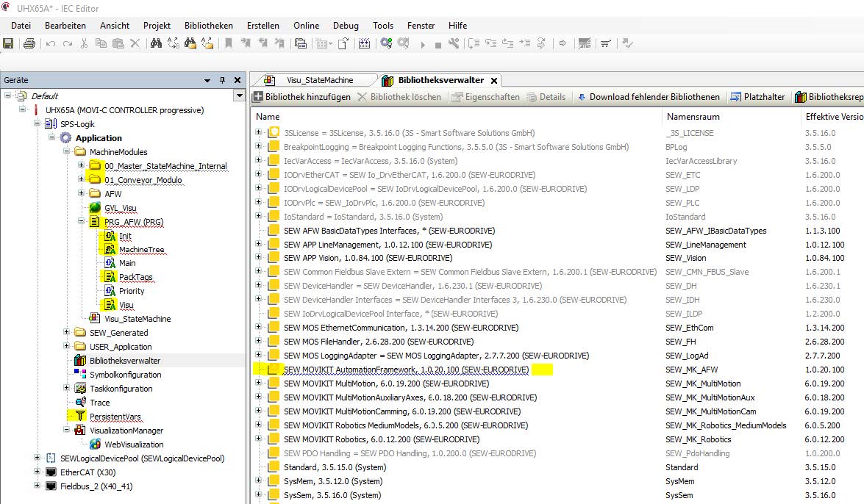Close the Bibliotheksverwalter tab
Image resolution: width=864 pixels, height=504 pixels.
coord(493,81)
